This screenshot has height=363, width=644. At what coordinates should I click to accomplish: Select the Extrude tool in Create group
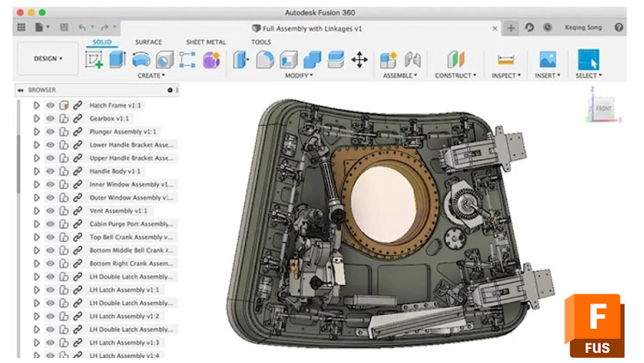tap(118, 60)
